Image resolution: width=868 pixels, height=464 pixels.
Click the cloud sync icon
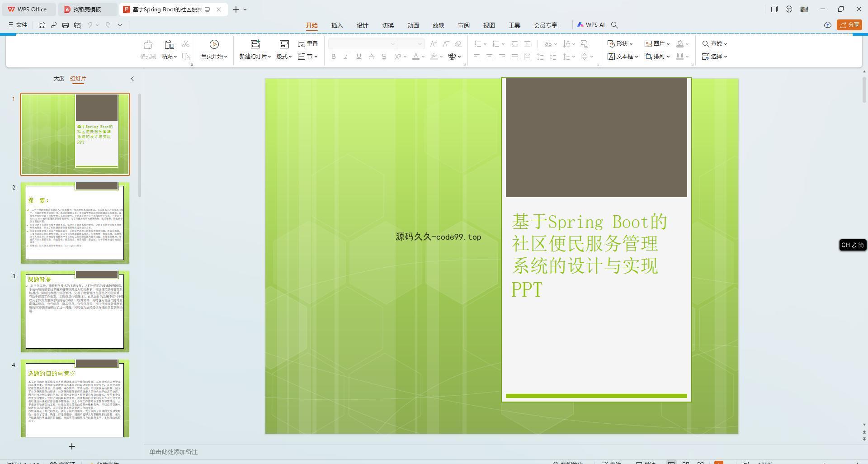pyautogui.click(x=828, y=25)
